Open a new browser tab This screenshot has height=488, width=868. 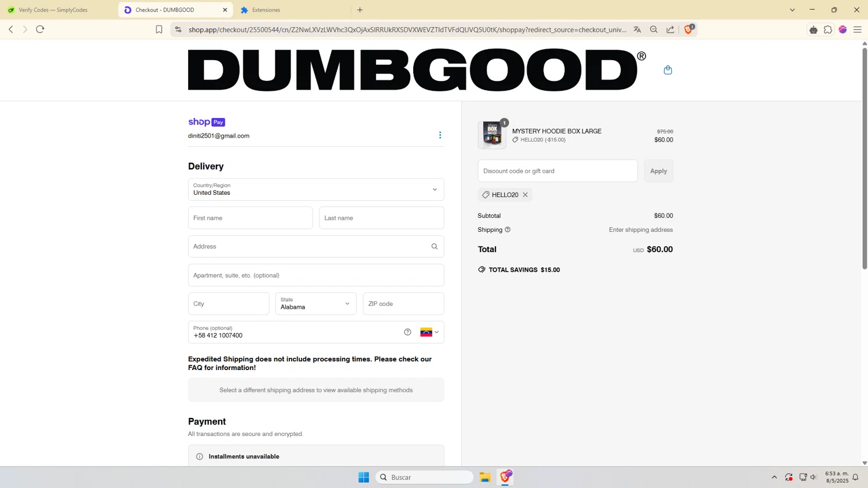360,10
